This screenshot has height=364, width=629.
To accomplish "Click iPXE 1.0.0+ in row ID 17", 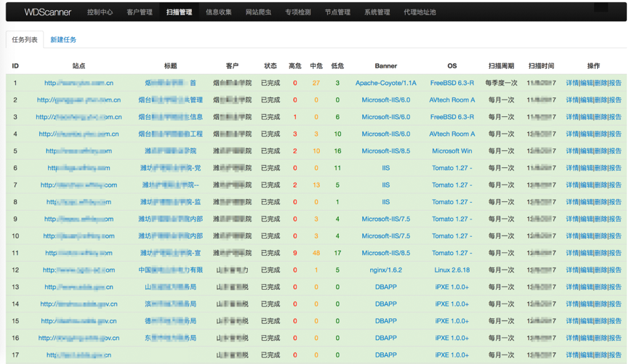I will 452,355.
